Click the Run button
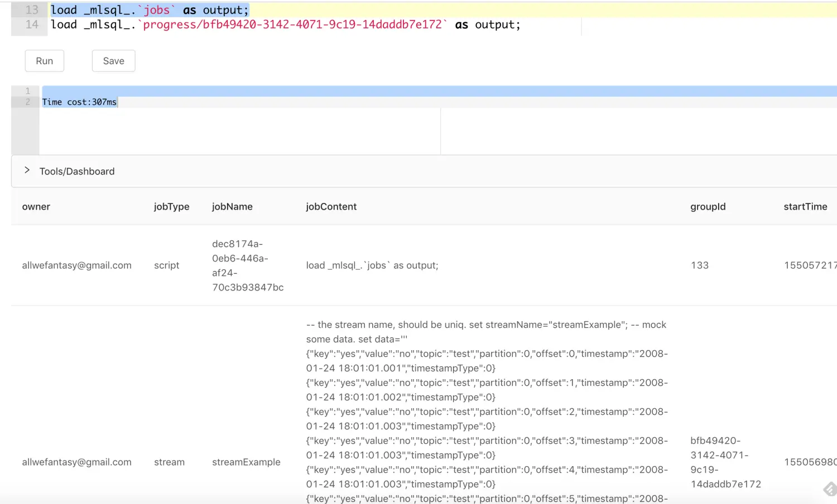837x504 pixels. point(44,61)
